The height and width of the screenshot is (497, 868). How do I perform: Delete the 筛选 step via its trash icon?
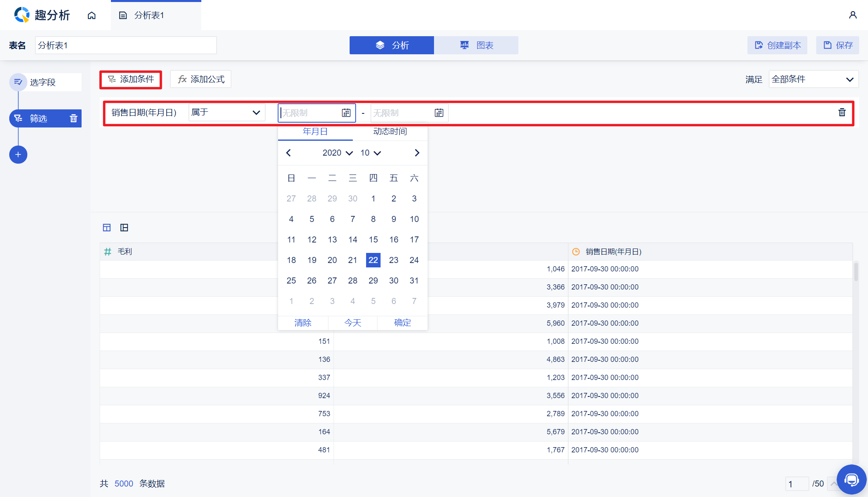pyautogui.click(x=74, y=118)
